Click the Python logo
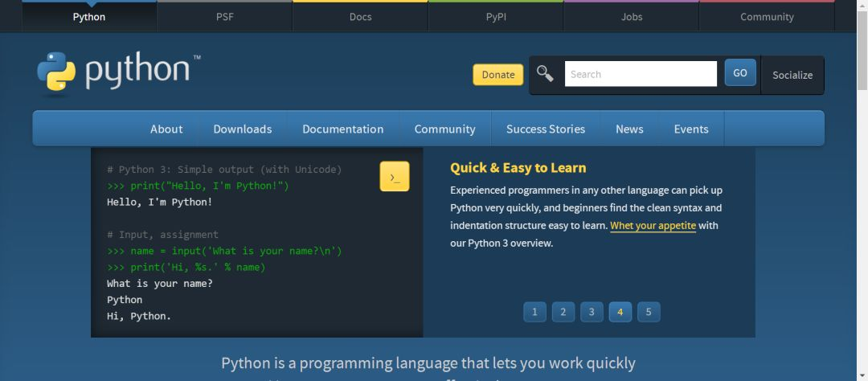Image resolution: width=868 pixels, height=381 pixels. (118, 72)
